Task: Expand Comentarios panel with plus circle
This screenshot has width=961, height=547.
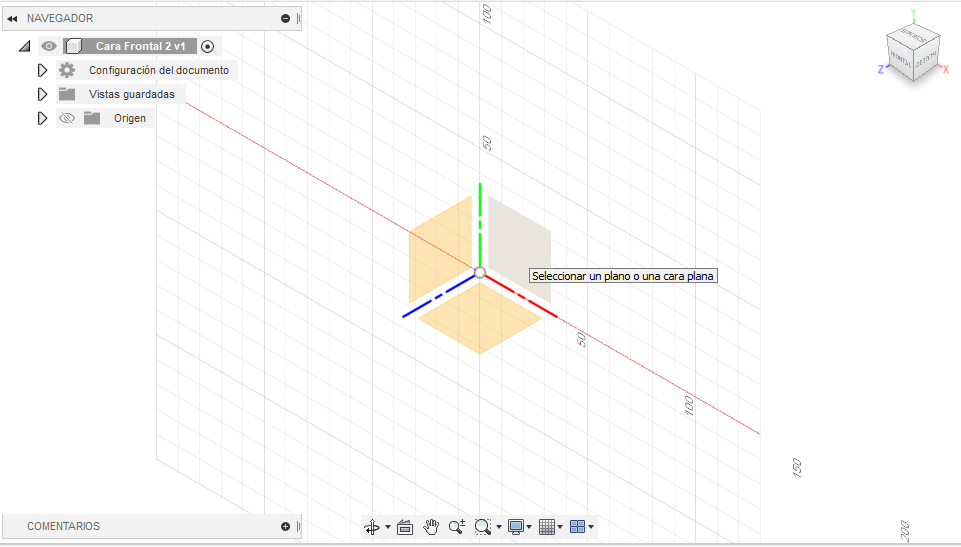Action: 285,526
